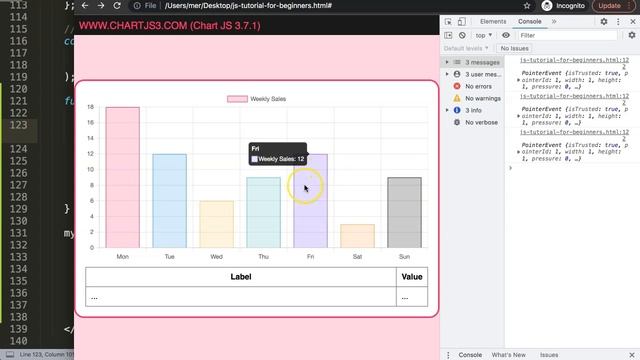
Task: Bookmark this page with star icon
Action: pos(527,6)
